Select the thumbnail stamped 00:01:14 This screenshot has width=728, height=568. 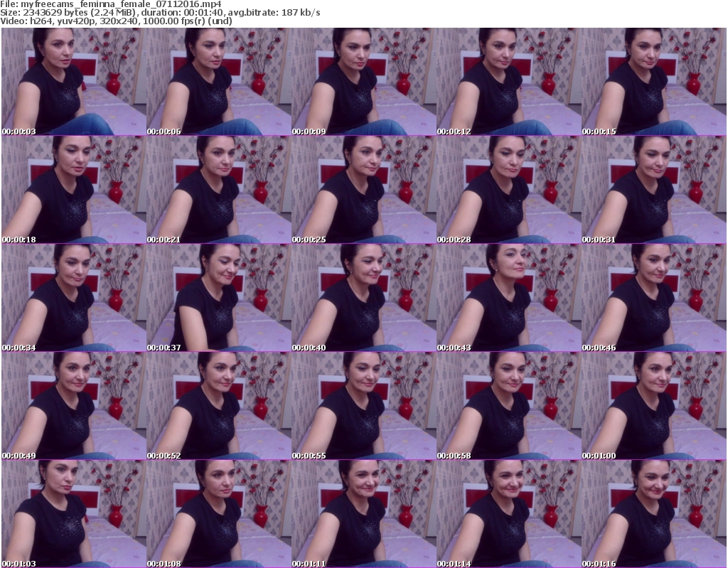coord(508,514)
